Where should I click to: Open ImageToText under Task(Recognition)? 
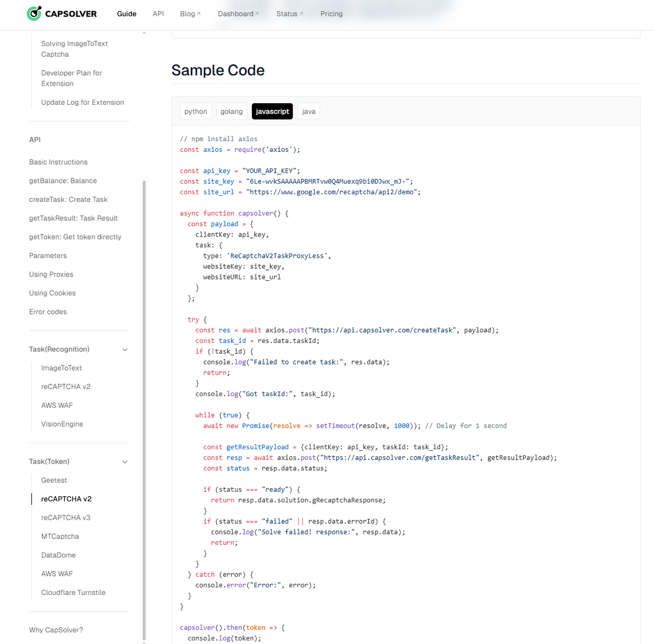coord(61,368)
